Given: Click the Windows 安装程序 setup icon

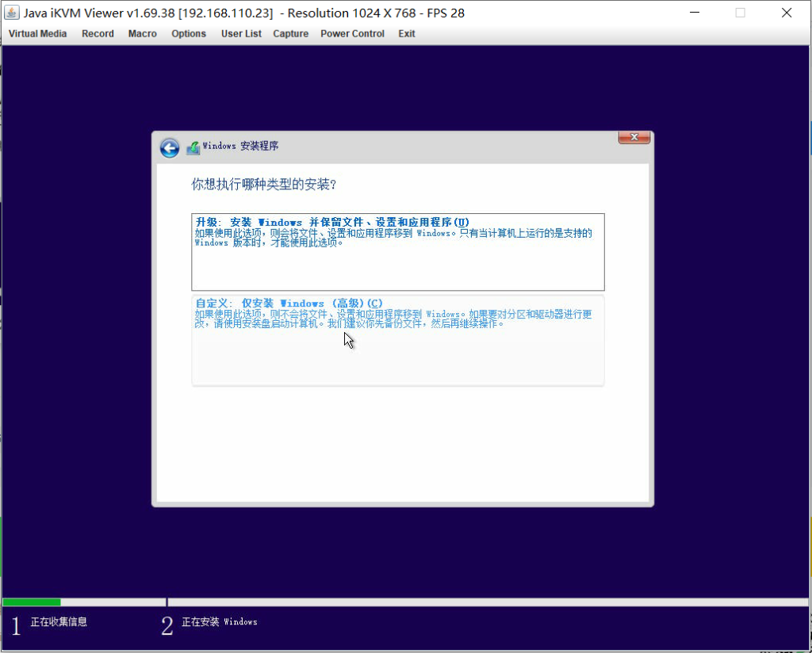Looking at the screenshot, I should click(193, 147).
